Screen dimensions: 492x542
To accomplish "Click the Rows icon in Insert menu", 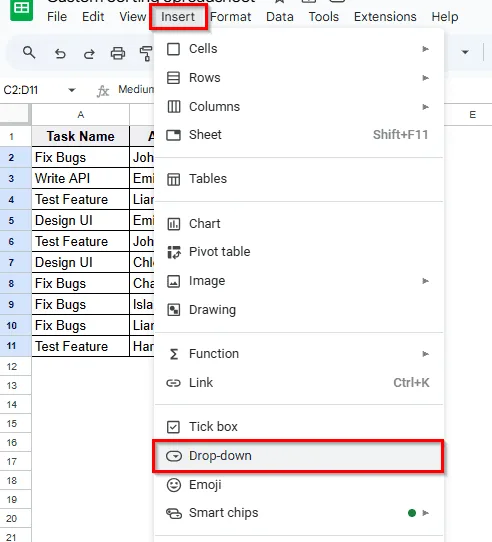I will pos(173,78).
